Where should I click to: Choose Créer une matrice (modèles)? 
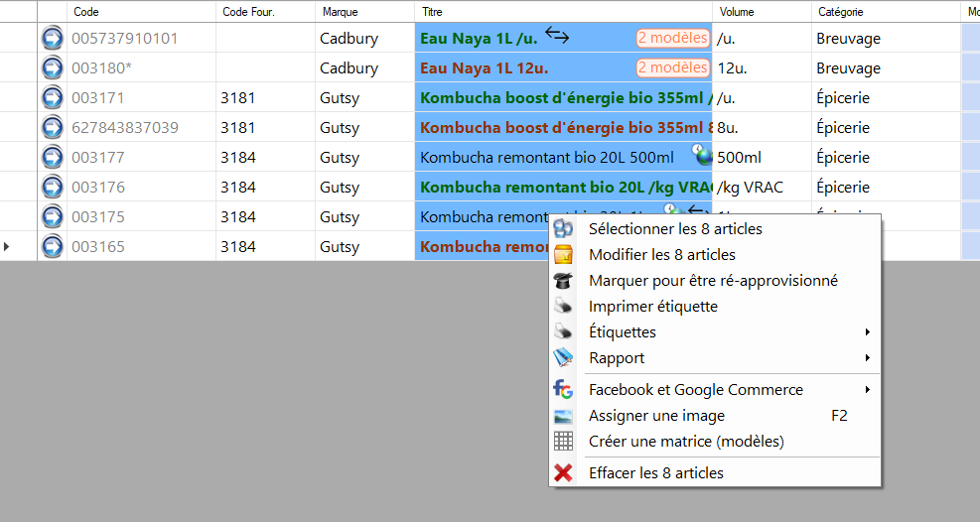715,441
